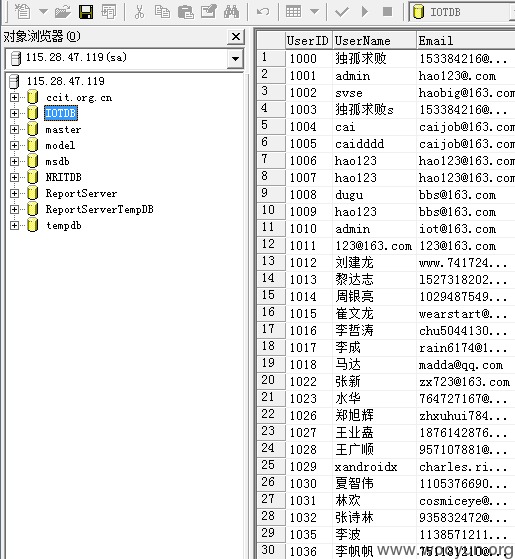Open the Execute Mode dropdown arrow
This screenshot has height=559, width=515.
pos(314,12)
